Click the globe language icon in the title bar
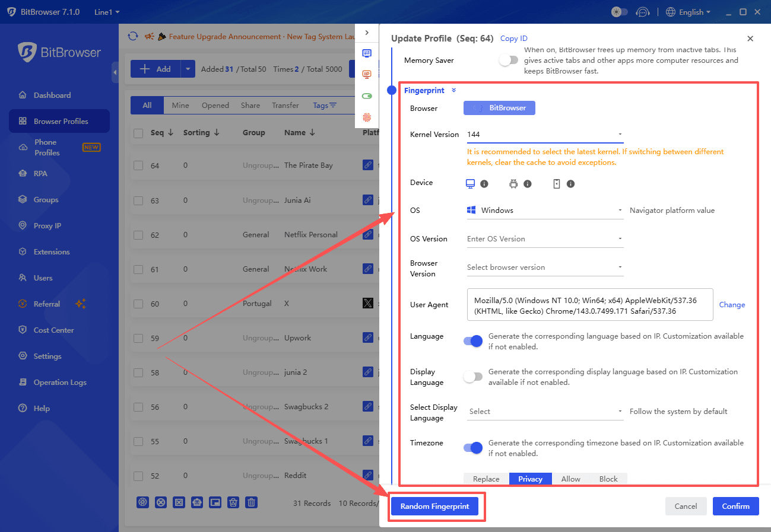Image resolution: width=771 pixels, height=532 pixels. click(x=671, y=12)
